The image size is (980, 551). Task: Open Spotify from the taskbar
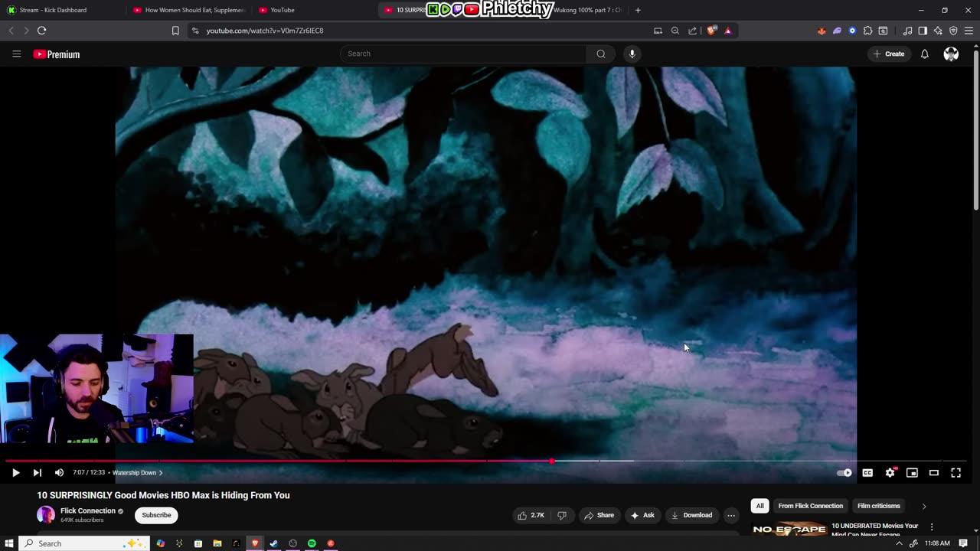[312, 543]
